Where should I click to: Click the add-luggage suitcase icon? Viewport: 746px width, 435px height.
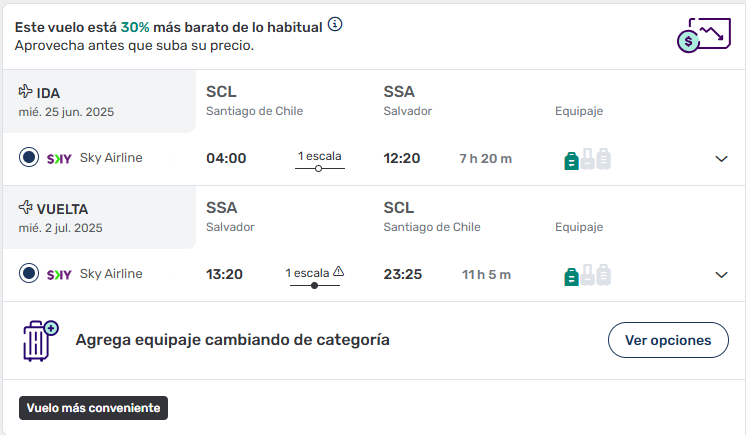coord(40,341)
